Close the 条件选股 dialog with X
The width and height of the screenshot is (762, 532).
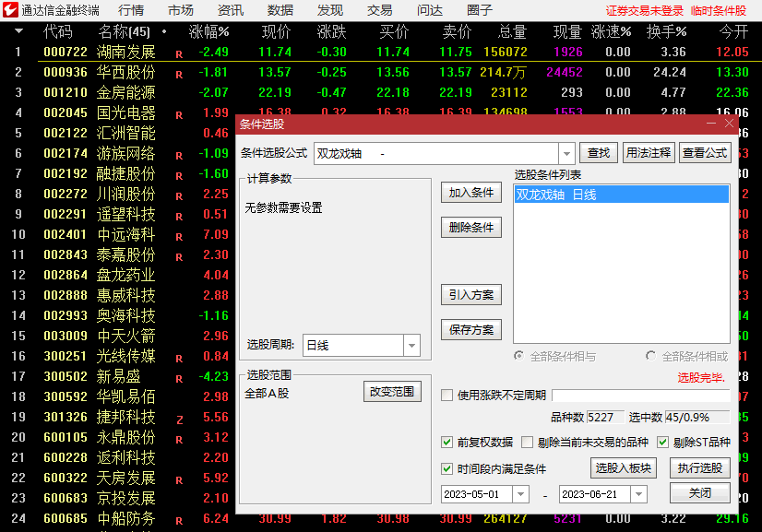[x=729, y=124]
